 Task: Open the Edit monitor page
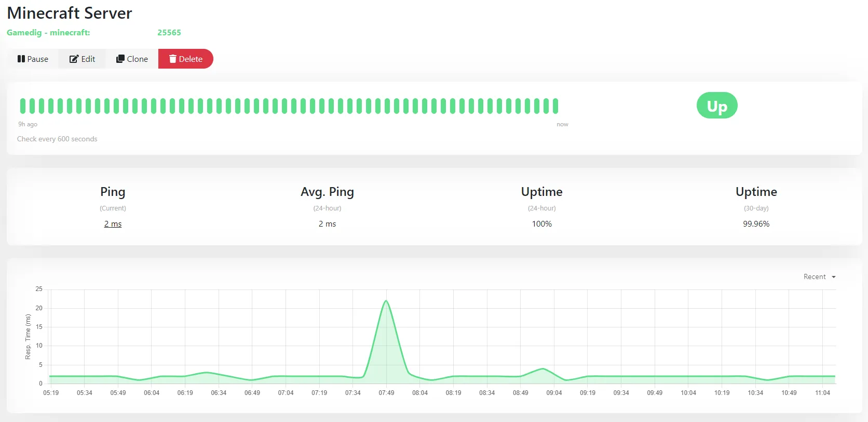82,59
